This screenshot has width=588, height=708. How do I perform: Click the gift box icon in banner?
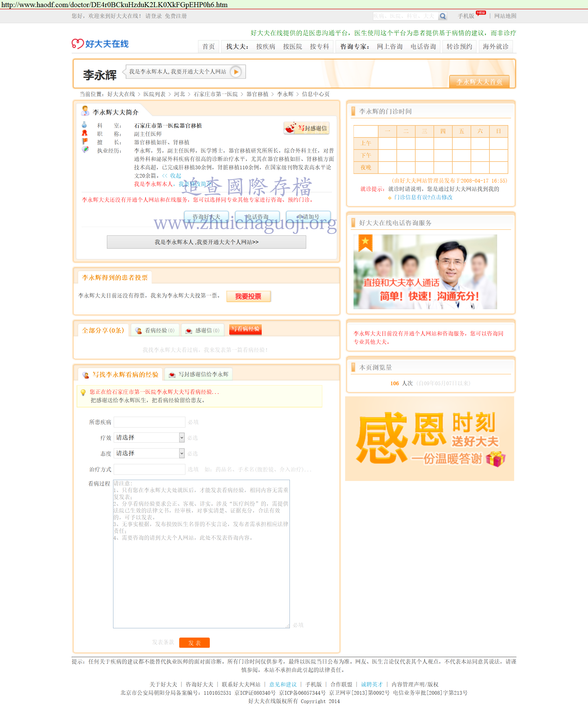point(495,458)
